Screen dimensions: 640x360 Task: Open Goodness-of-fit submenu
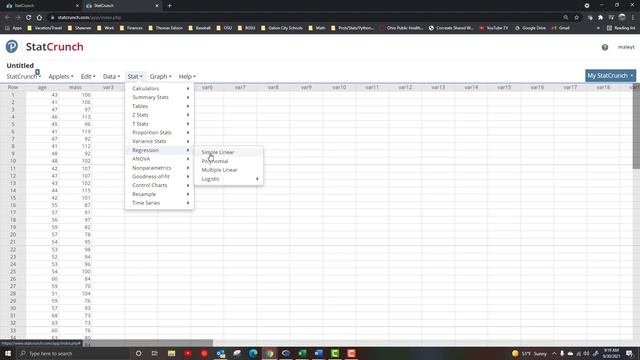[159, 176]
